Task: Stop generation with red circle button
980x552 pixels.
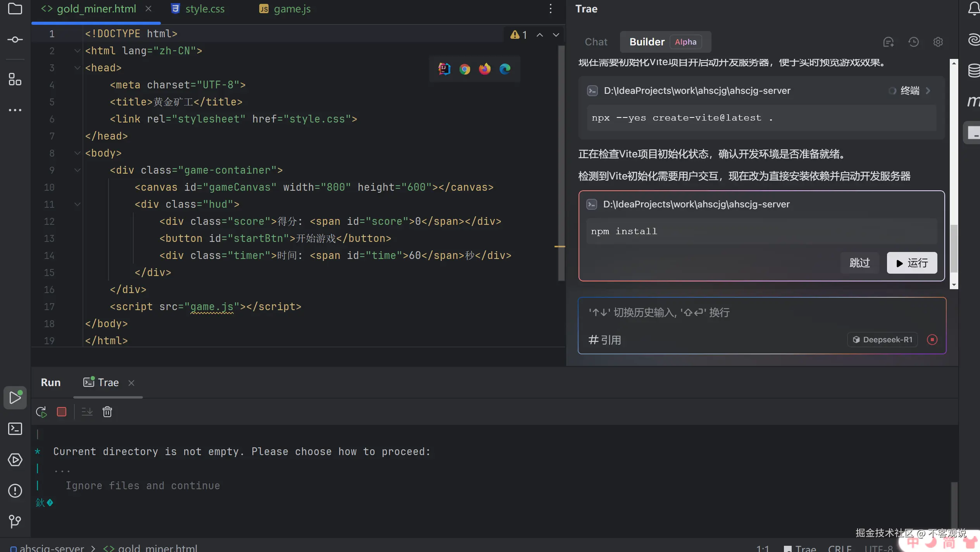Action: 932,340
